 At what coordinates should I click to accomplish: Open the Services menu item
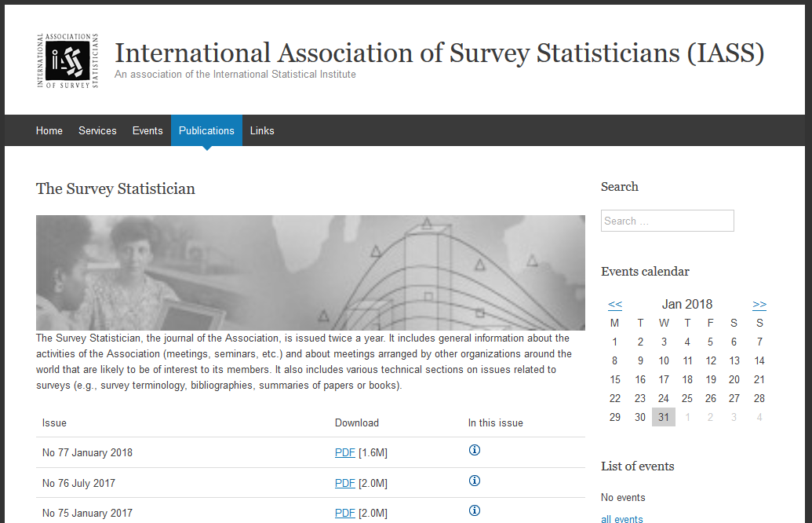[x=97, y=130]
